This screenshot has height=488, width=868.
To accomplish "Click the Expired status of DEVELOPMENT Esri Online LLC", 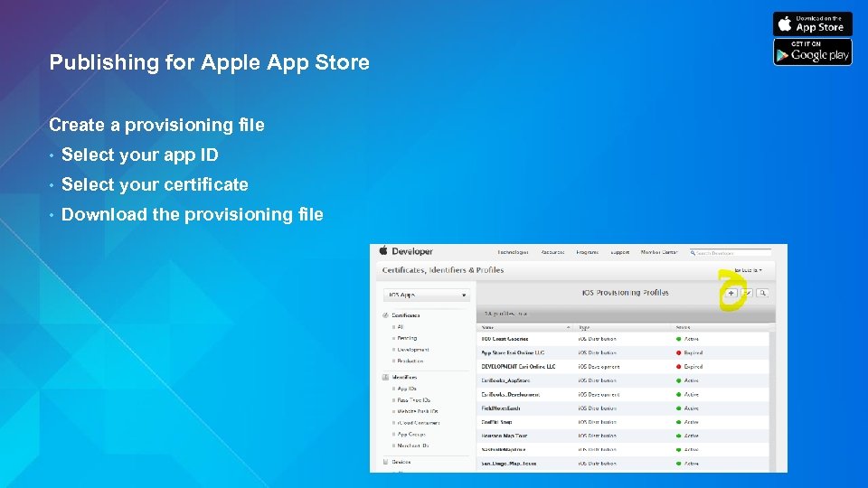I will 689,367.
